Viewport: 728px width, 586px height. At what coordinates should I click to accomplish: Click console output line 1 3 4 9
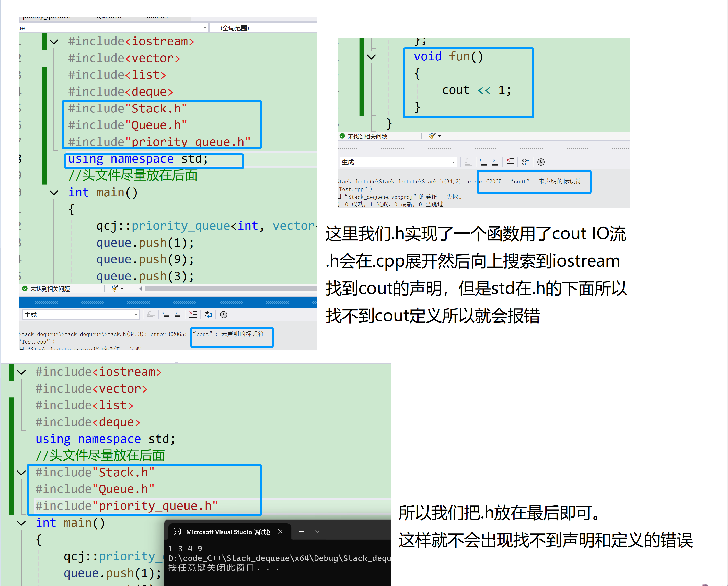(185, 548)
